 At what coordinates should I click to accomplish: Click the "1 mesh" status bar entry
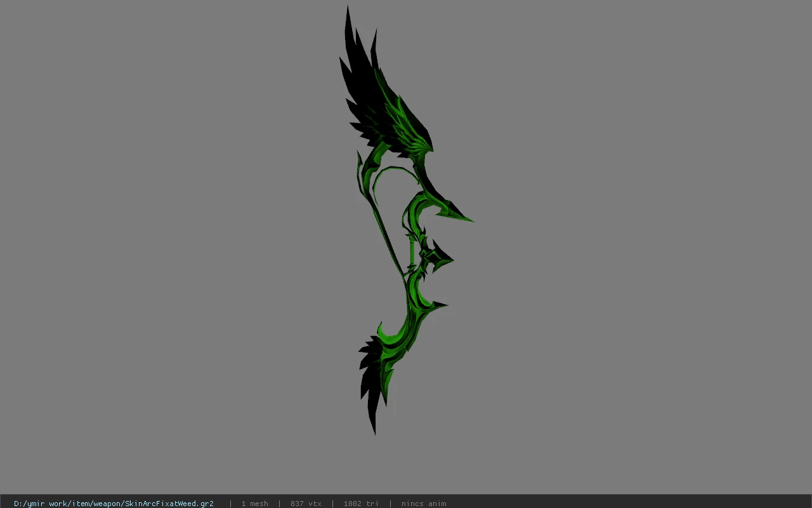254,504
